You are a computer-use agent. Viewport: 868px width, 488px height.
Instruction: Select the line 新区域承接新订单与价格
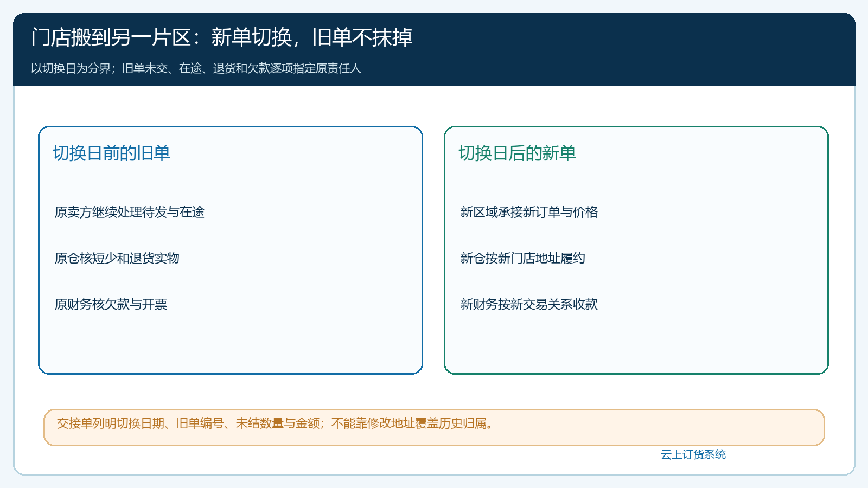click(529, 212)
